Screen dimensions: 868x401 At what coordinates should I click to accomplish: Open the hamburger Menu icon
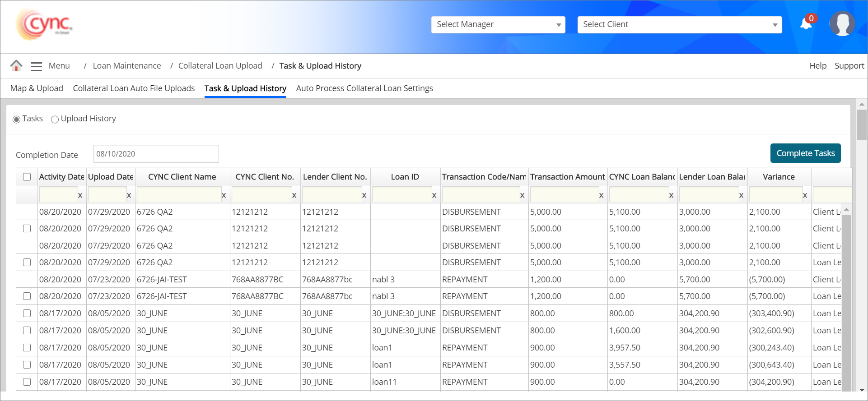click(x=36, y=66)
